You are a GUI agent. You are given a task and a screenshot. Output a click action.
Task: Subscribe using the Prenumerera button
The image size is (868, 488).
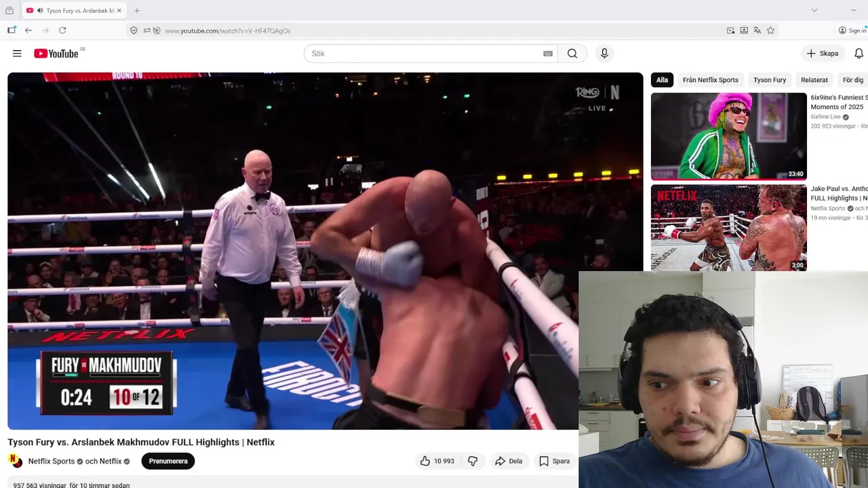(x=168, y=461)
